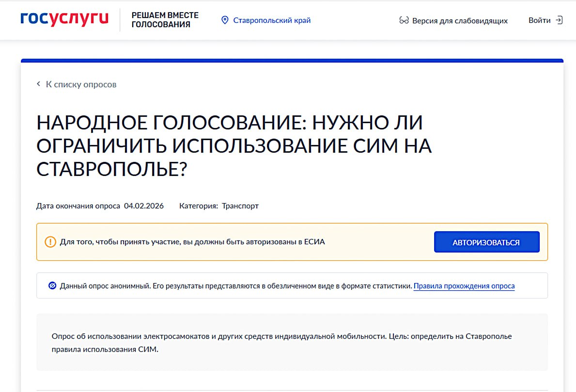The image size is (576, 392).
Task: Click the glasses accessibility icon
Action: pyautogui.click(x=404, y=20)
